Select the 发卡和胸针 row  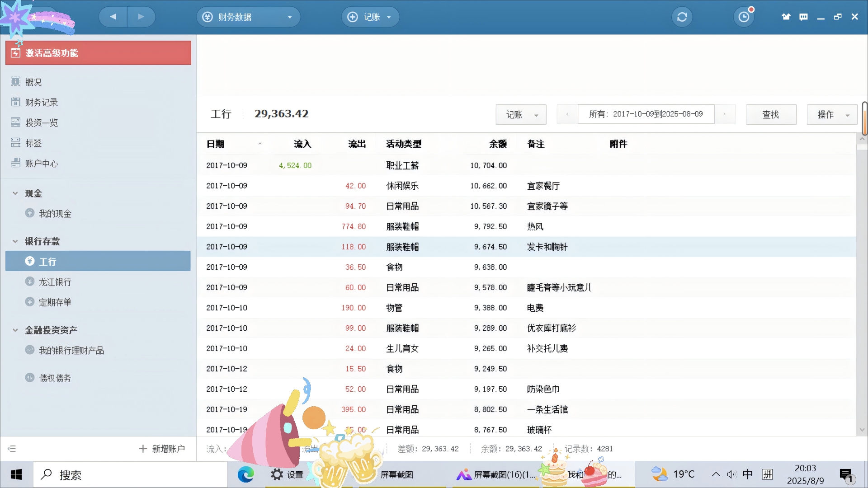tap(526, 247)
